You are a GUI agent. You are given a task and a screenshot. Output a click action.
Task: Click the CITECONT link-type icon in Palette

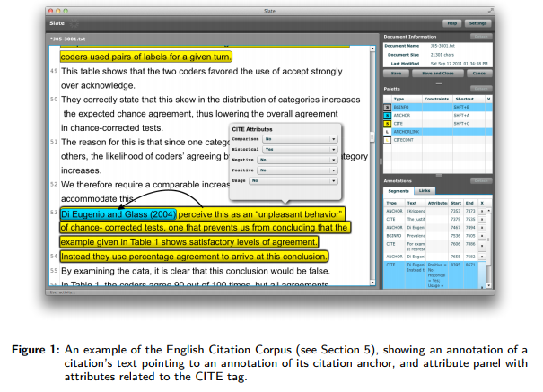click(x=388, y=140)
